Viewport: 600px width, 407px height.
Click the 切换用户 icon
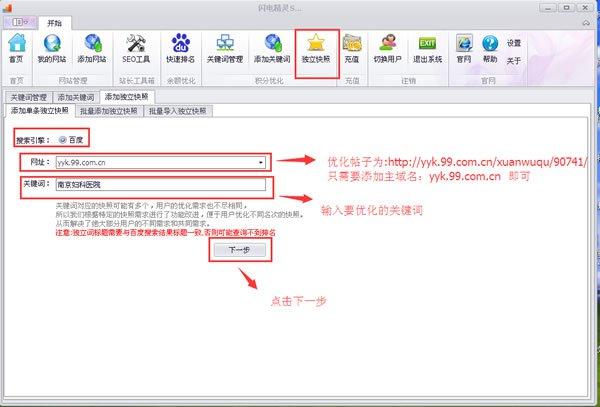coord(387,49)
